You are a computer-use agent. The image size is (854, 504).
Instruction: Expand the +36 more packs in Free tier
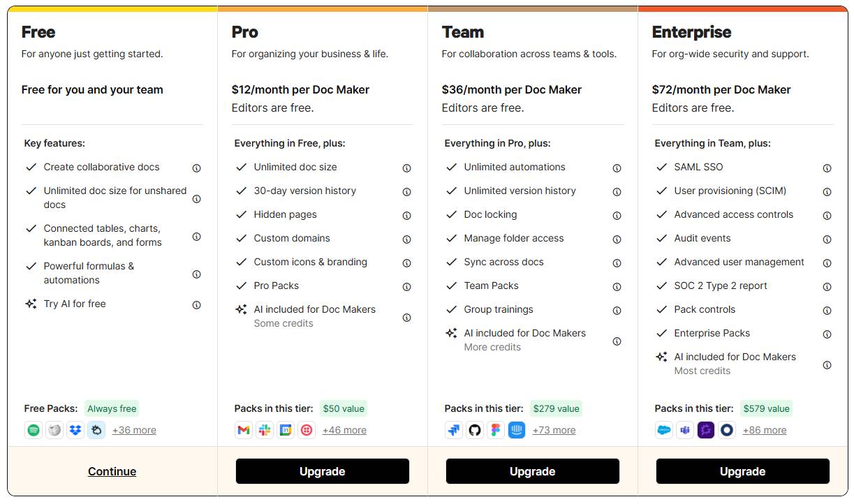click(134, 430)
